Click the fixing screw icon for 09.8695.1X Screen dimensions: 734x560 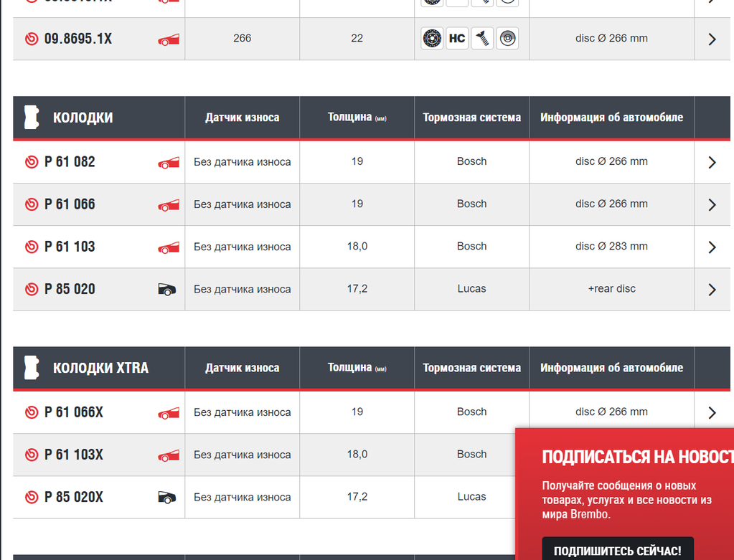pyautogui.click(x=482, y=39)
